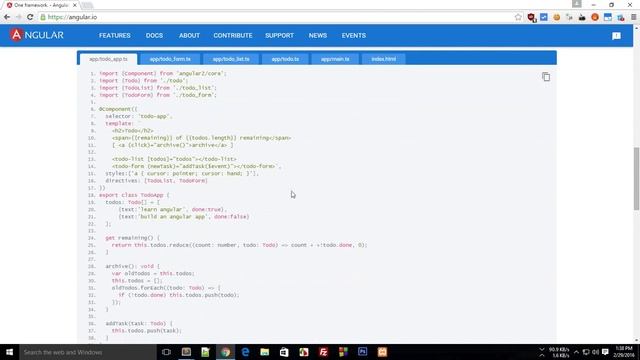The width and height of the screenshot is (640, 360).
Task: Open the ABOUT menu item
Action: click(x=189, y=36)
